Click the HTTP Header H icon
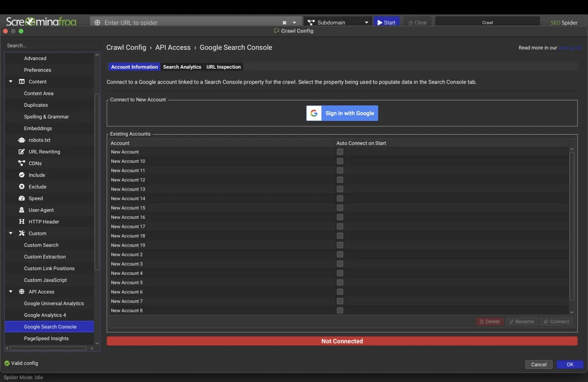Viewport: 588px width, 382px height. pos(22,222)
